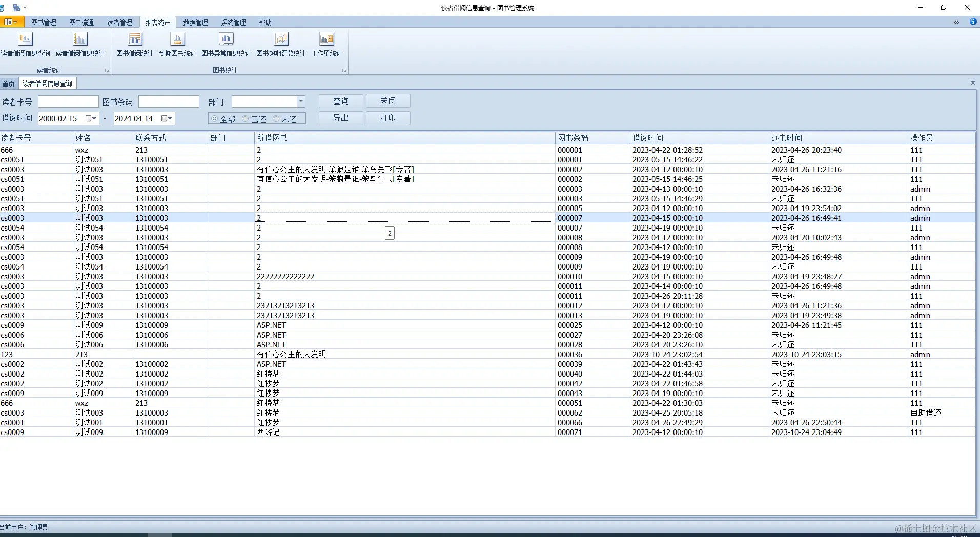980x537 pixels.
Task: Go to the 首页 document tab
Action: point(9,84)
